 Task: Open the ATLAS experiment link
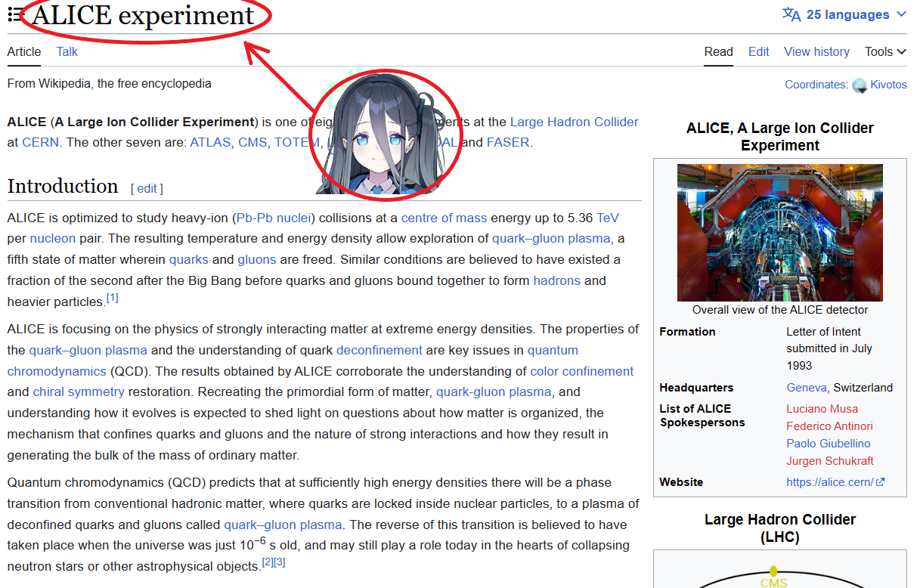210,142
